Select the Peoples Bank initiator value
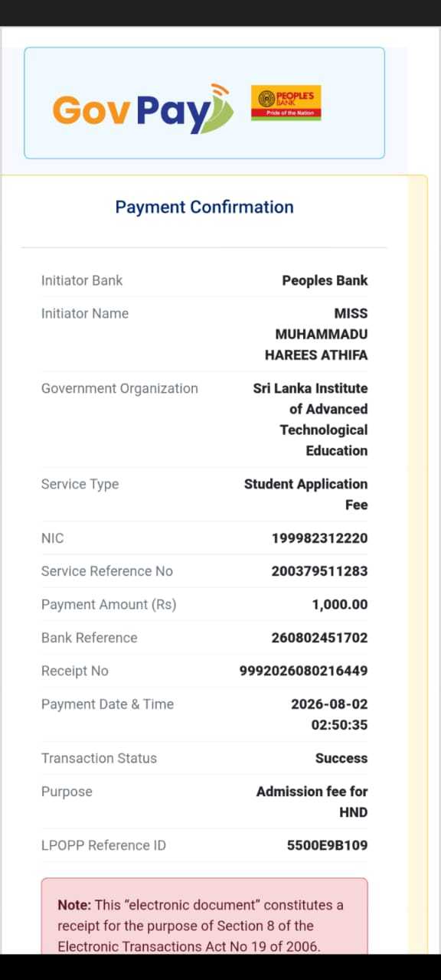 point(325,280)
